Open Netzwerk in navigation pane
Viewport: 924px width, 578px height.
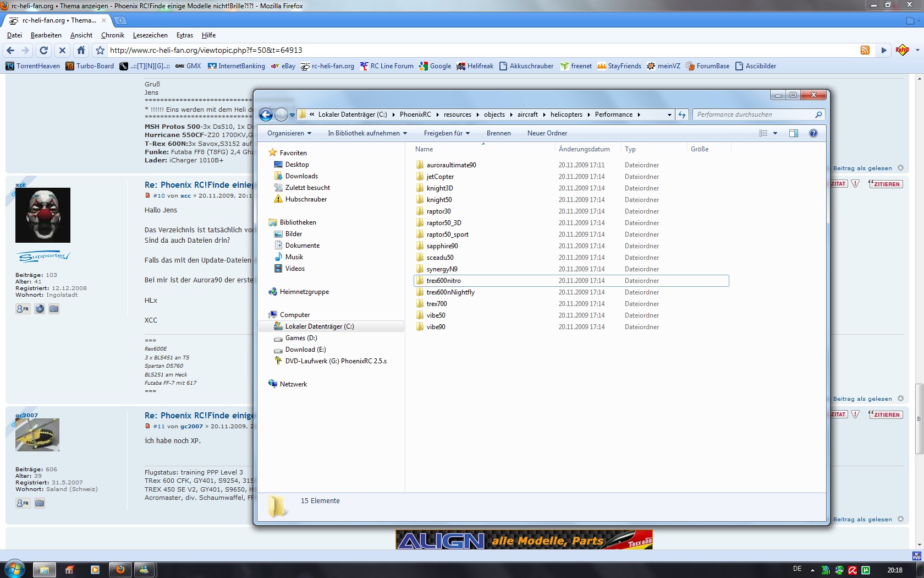[x=293, y=384]
